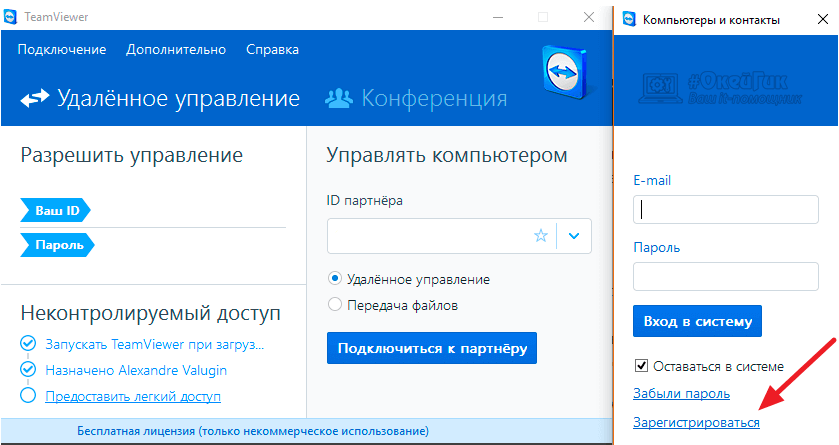Click Вход в систему button

[697, 321]
